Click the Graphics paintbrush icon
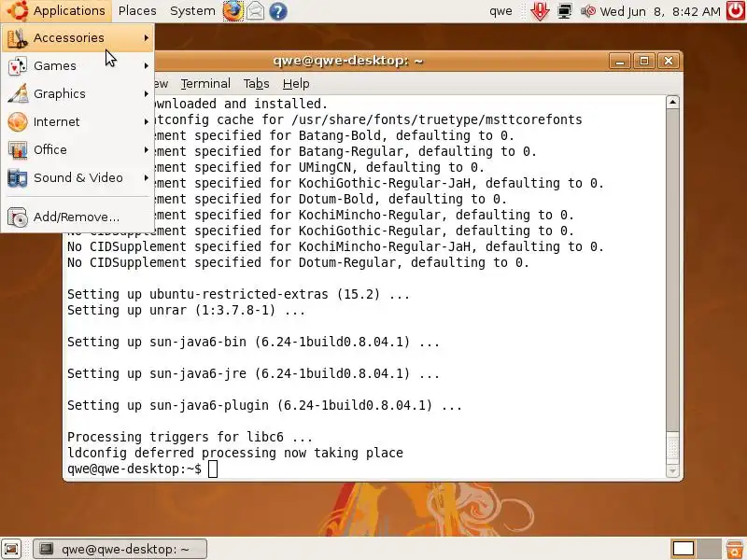The image size is (747, 560). [18, 94]
